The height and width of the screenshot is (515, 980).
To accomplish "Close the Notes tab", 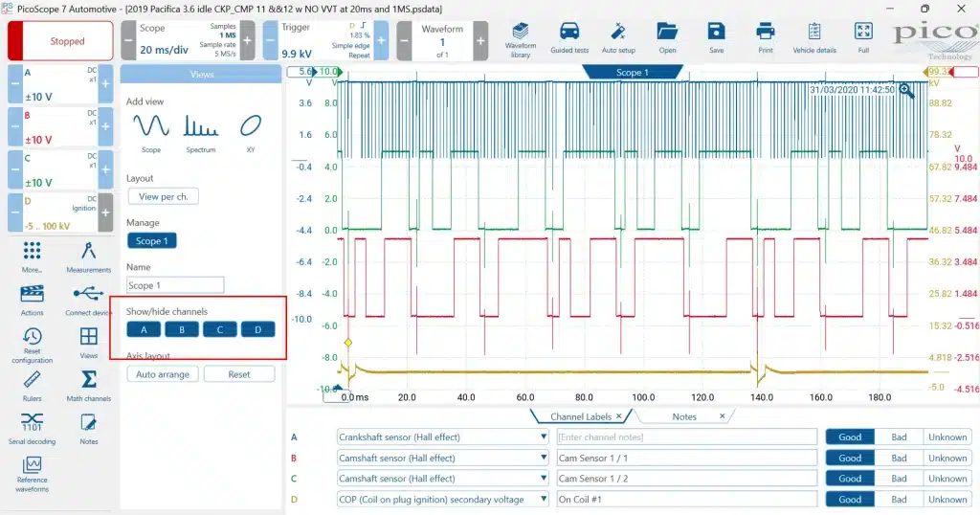I will pyautogui.click(x=722, y=416).
